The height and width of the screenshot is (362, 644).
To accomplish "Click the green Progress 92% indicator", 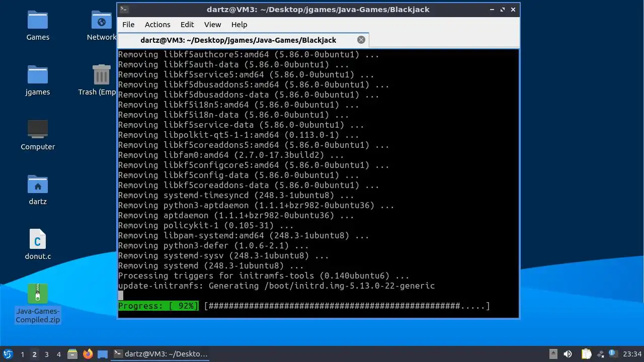I will pos(158,306).
